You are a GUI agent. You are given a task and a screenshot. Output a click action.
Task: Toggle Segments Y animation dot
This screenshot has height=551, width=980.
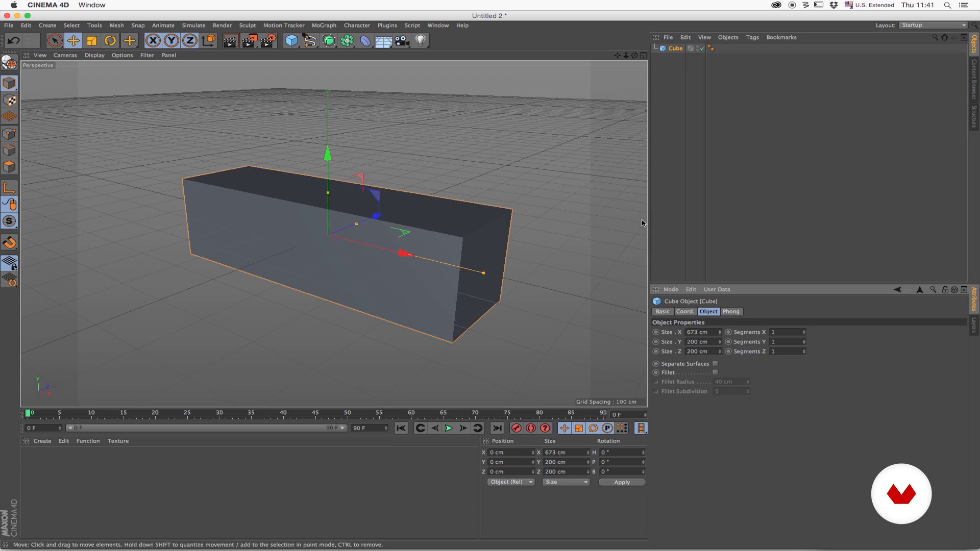[728, 342]
